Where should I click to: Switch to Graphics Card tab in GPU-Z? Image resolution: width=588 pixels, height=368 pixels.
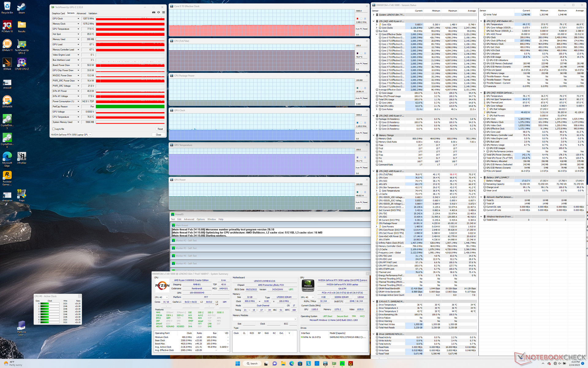coord(58,13)
